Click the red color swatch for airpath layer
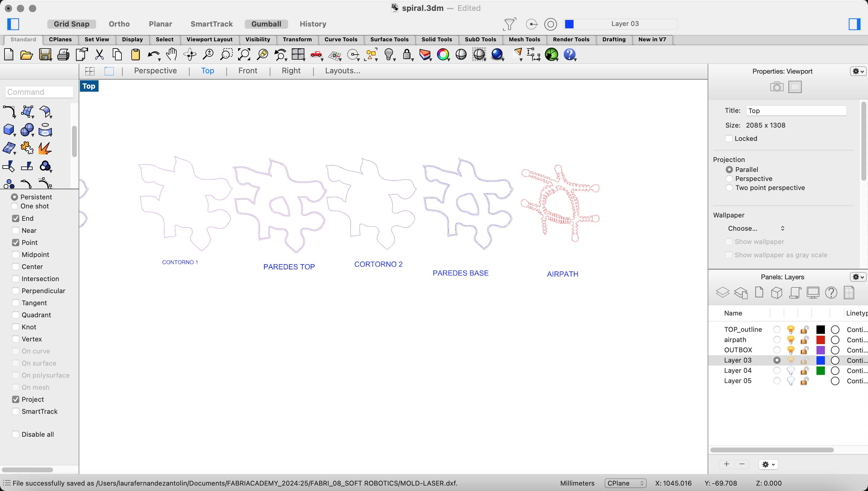The width and height of the screenshot is (868, 491). [820, 340]
